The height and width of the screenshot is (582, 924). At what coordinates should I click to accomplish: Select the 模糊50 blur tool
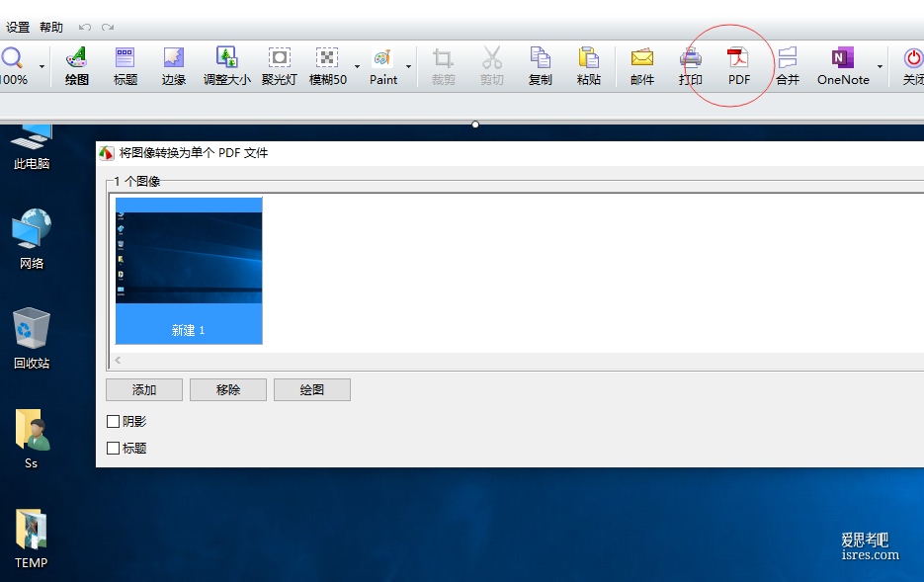coord(328,66)
